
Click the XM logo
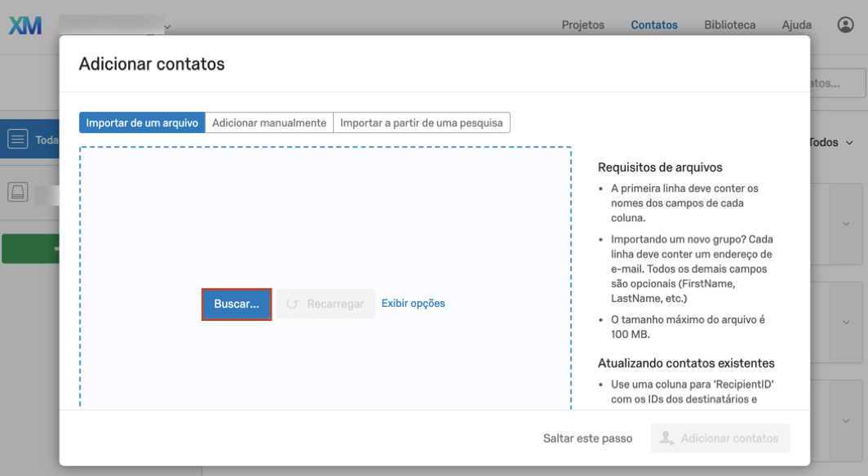pyautogui.click(x=24, y=25)
